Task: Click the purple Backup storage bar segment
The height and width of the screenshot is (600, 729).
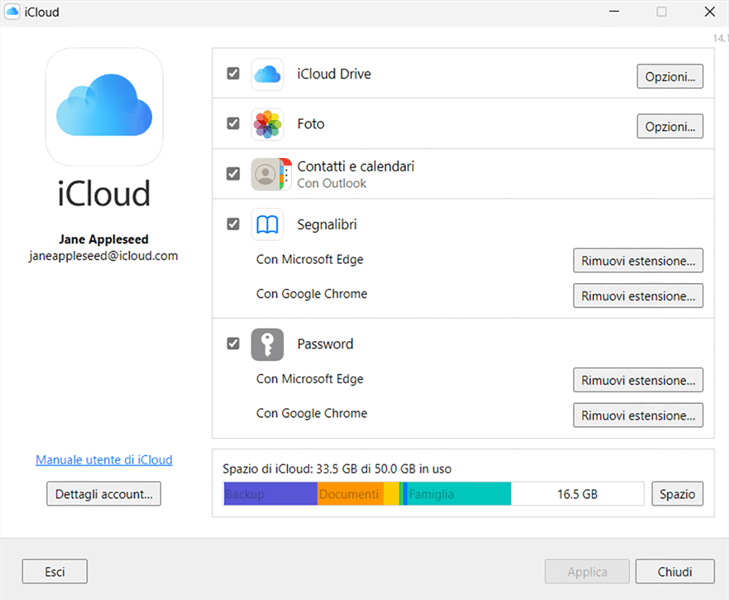Action: click(270, 494)
